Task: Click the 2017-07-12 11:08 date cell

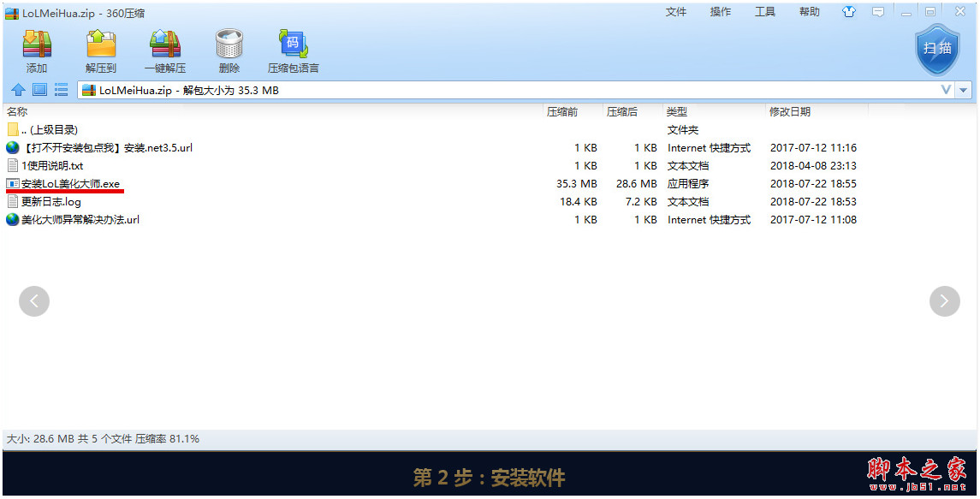Action: [x=813, y=219]
